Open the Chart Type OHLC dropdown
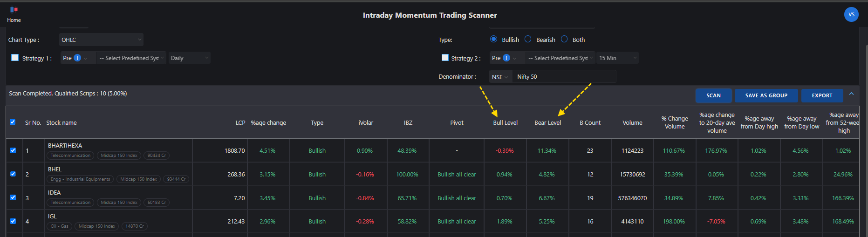This screenshot has width=868, height=237. [x=101, y=40]
